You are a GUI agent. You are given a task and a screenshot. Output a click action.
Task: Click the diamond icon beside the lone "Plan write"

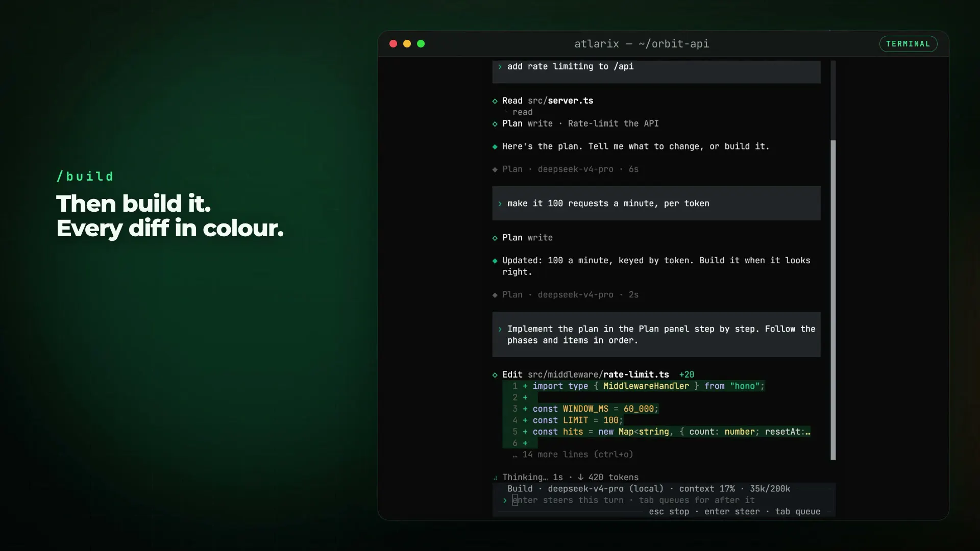click(495, 238)
